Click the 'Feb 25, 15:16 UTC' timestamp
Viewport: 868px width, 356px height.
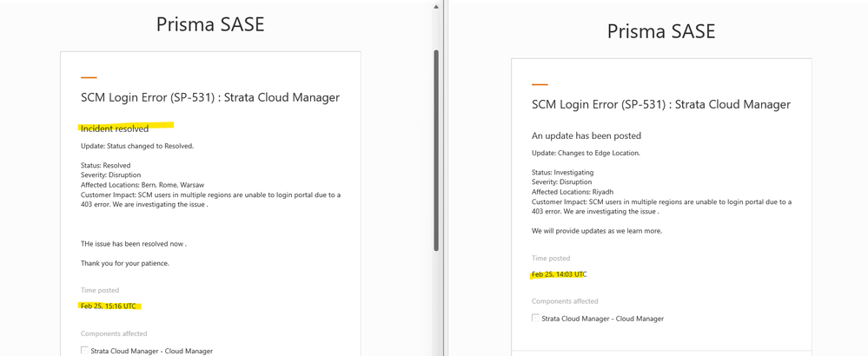point(108,306)
